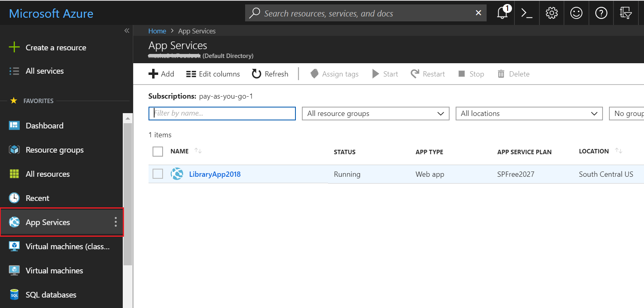Screen dimensions: 644x308
Task: Collapse the left sidebar with double chevron
Action: [x=127, y=31]
